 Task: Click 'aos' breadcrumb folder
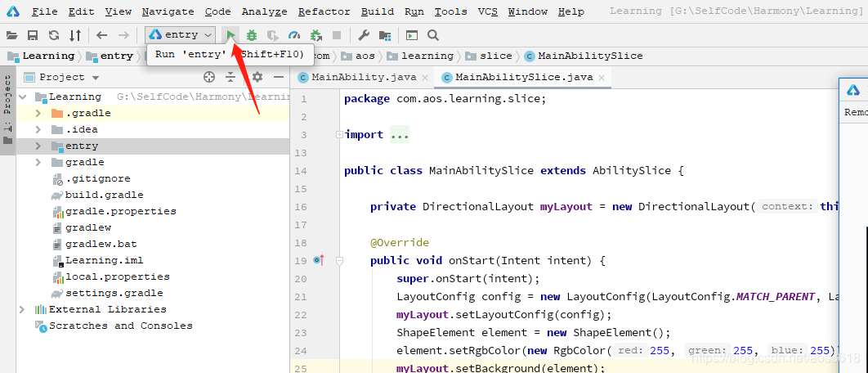point(358,56)
